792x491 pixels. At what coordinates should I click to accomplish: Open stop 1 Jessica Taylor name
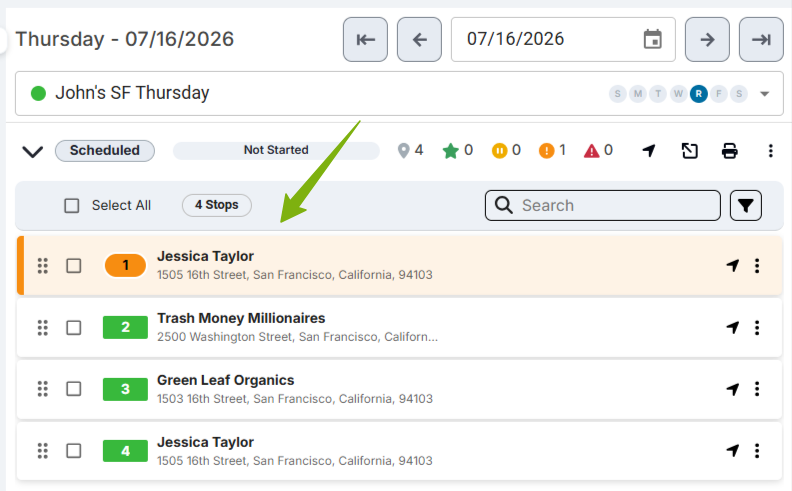tap(206, 257)
